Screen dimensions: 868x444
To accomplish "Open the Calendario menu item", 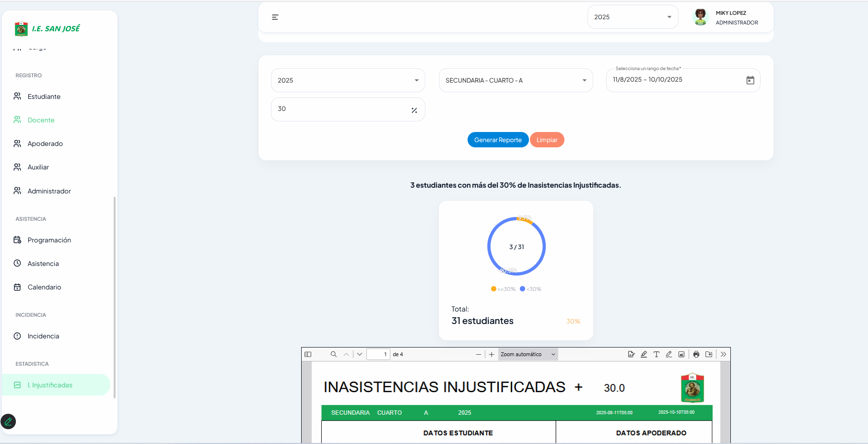I will tap(44, 287).
